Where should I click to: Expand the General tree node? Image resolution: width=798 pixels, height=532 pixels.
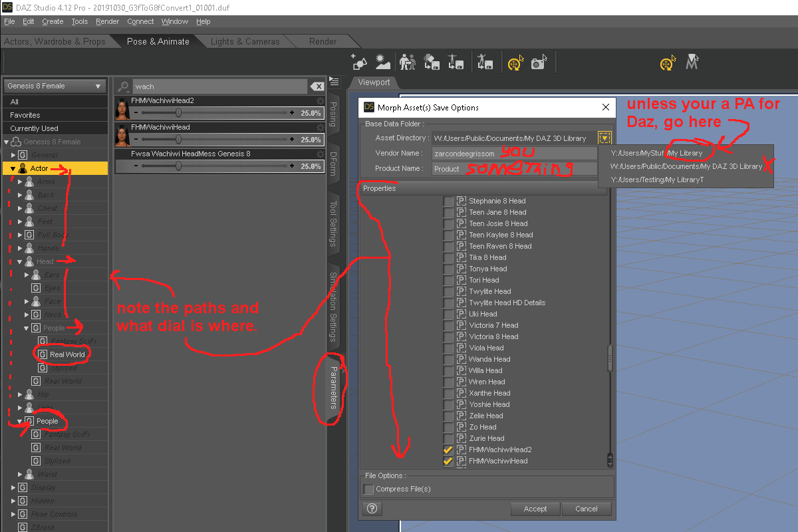13,155
